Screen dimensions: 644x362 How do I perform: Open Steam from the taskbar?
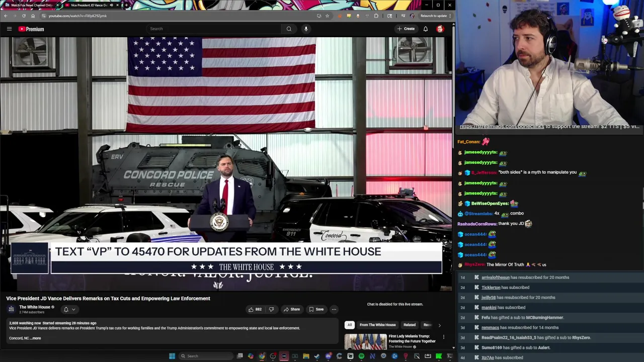316,356
